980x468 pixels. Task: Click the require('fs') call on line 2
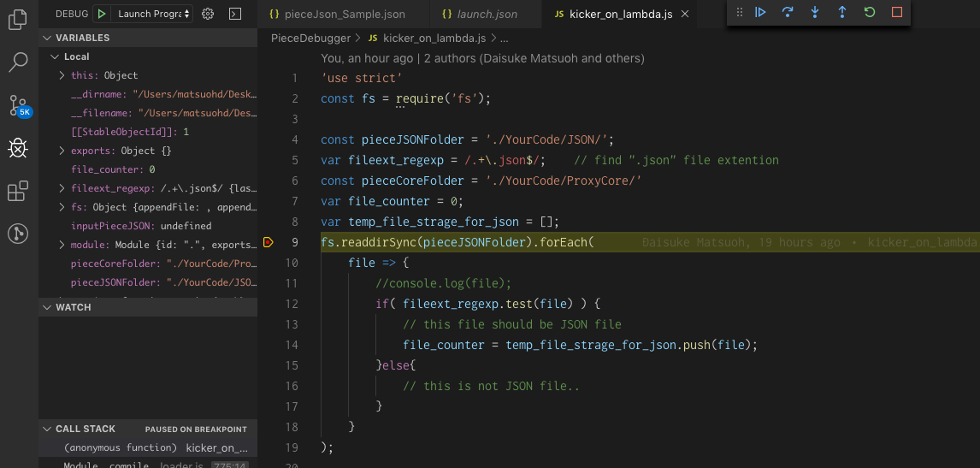pyautogui.click(x=439, y=99)
